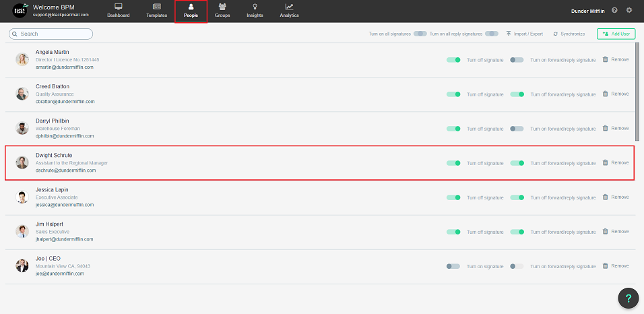Viewport: 644px width, 314px height.
Task: Click the Import / Export button
Action: (x=524, y=34)
